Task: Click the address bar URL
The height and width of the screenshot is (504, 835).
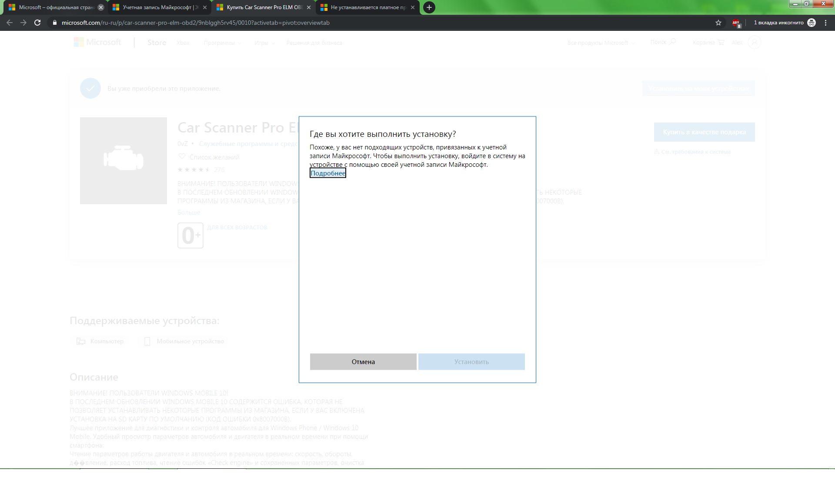Action: (x=196, y=23)
